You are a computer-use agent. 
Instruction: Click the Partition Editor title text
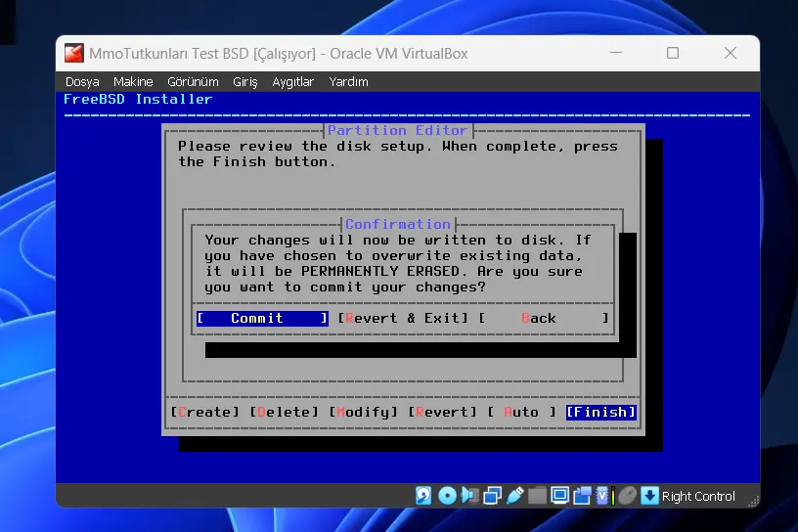(397, 130)
